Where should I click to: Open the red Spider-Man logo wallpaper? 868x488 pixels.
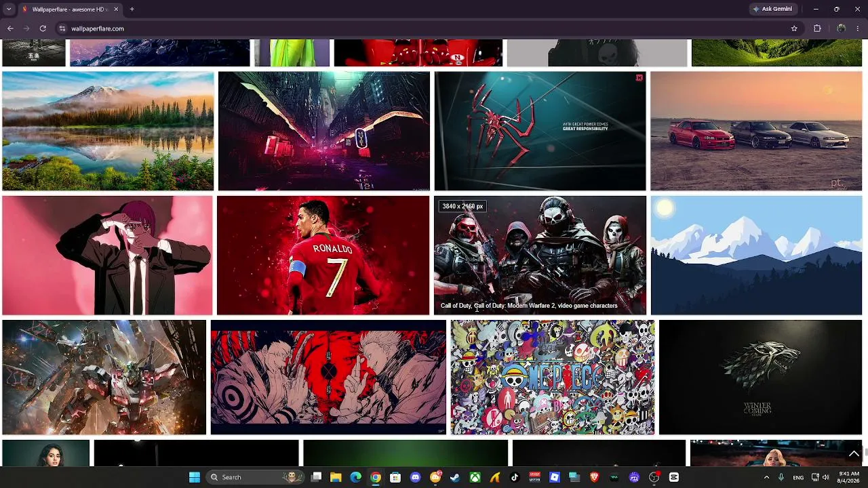click(x=540, y=131)
